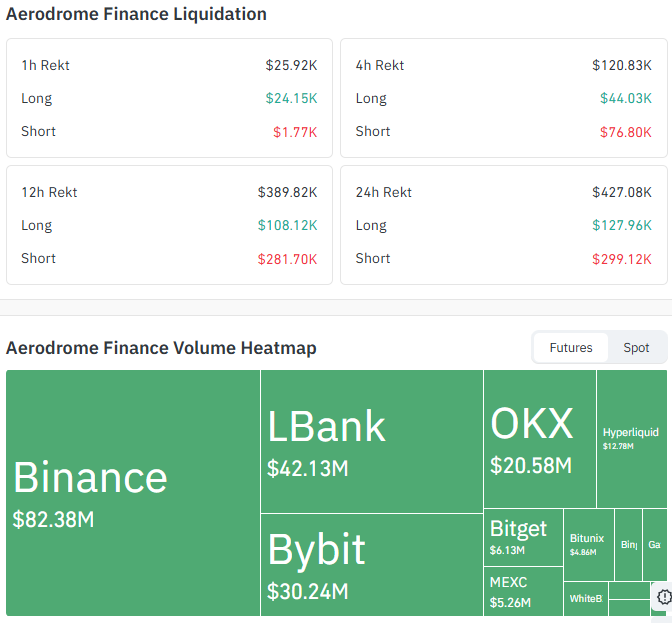Click the Aerodrome Finance Volume Heatmap heading
This screenshot has height=623, width=672.
pos(161,347)
